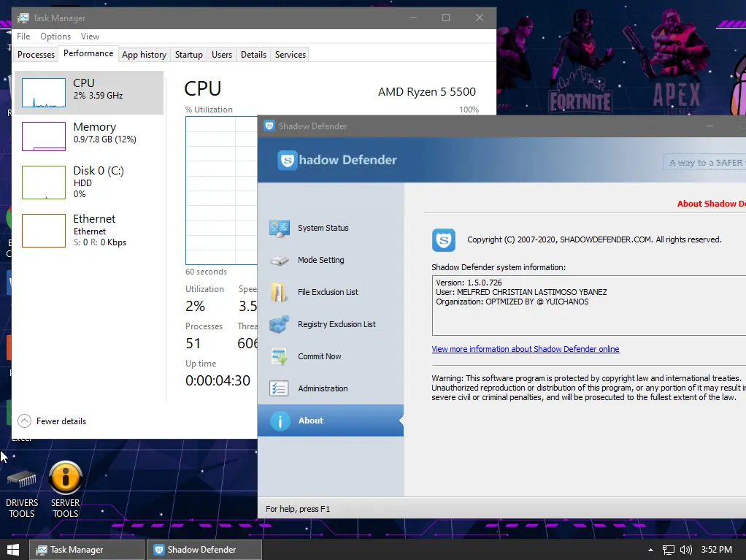Click the Organization: OPTMIZED BY @ YUICHANOS line
This screenshot has height=560, width=746.
pyautogui.click(x=512, y=302)
